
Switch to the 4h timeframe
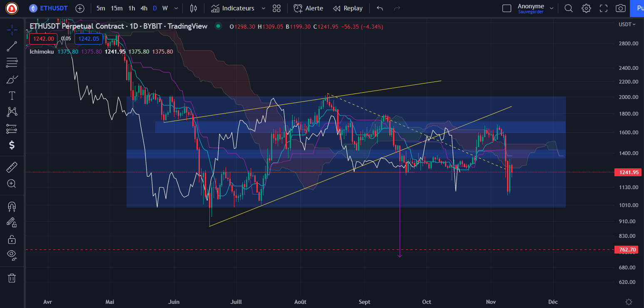click(144, 8)
